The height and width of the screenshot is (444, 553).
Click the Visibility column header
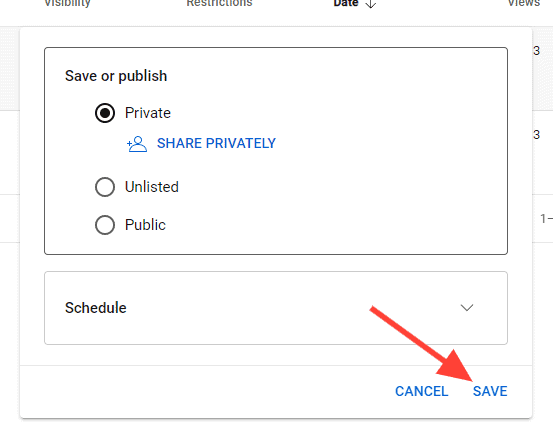tap(67, 4)
